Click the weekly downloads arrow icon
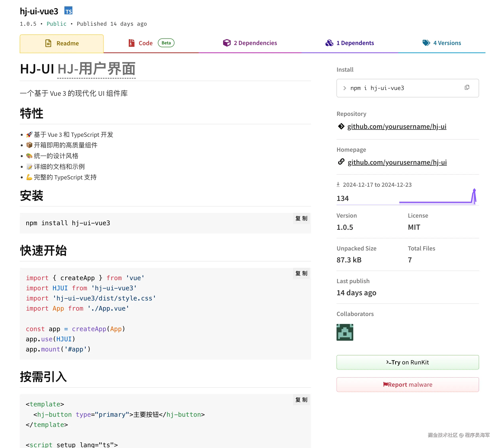The height and width of the screenshot is (448, 500). tap(338, 184)
